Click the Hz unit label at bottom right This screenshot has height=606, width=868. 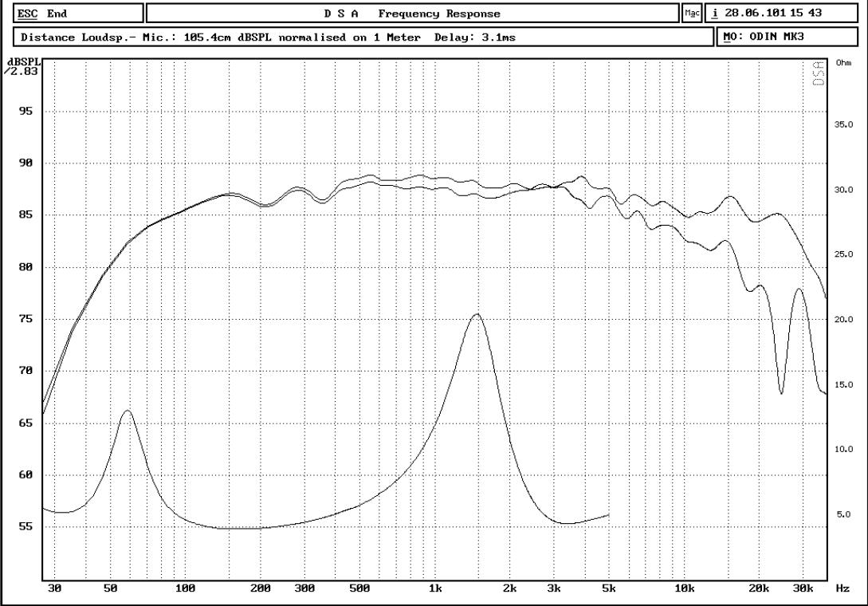[x=842, y=588]
